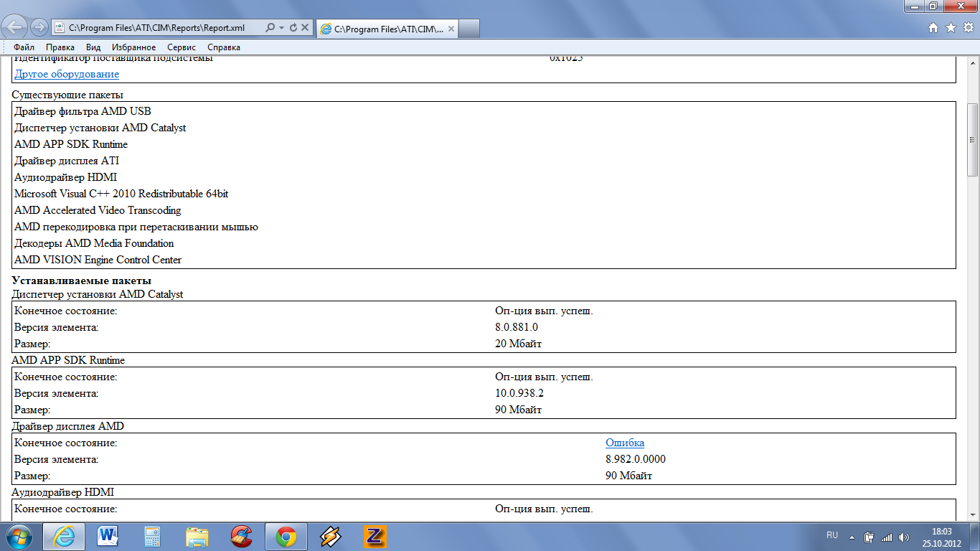Open the Избранное menu
The width and height of the screenshot is (980, 551).
tap(133, 47)
